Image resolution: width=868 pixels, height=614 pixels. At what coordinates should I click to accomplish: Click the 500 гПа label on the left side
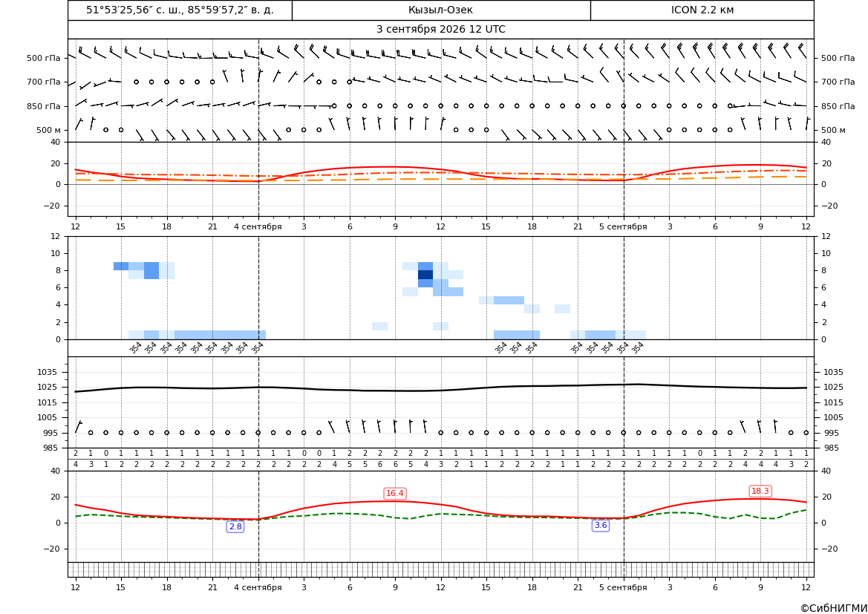pos(43,58)
